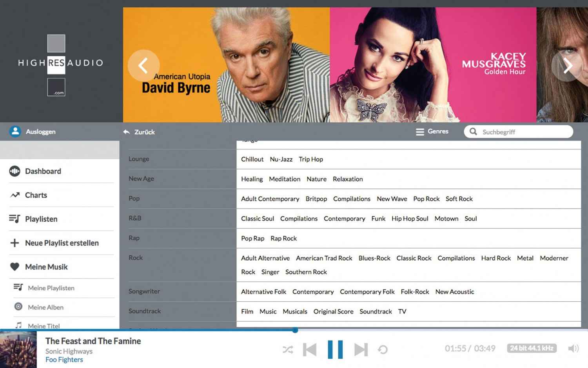Open the David Byrne American Utopia banner
The image size is (588, 368).
(226, 65)
